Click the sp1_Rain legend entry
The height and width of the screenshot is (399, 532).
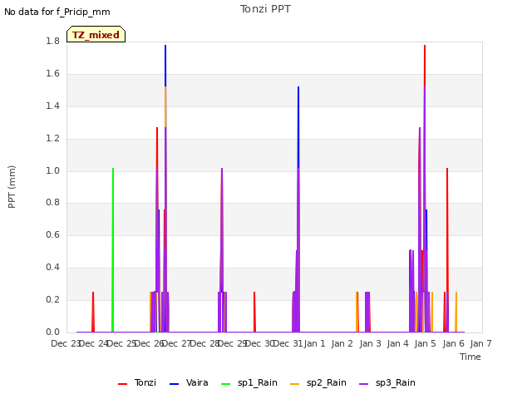click(x=249, y=382)
